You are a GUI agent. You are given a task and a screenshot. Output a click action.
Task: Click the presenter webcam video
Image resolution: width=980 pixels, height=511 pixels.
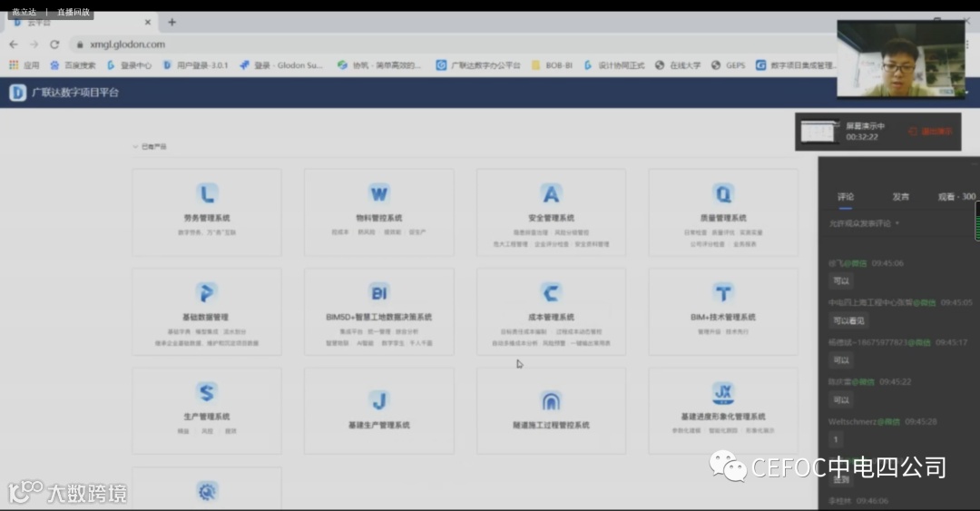901,59
